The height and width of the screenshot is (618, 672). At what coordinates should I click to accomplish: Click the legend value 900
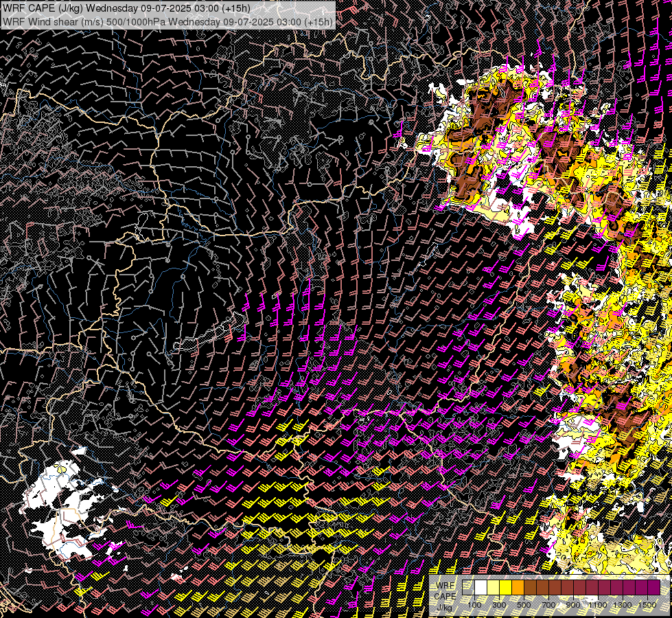point(573,605)
